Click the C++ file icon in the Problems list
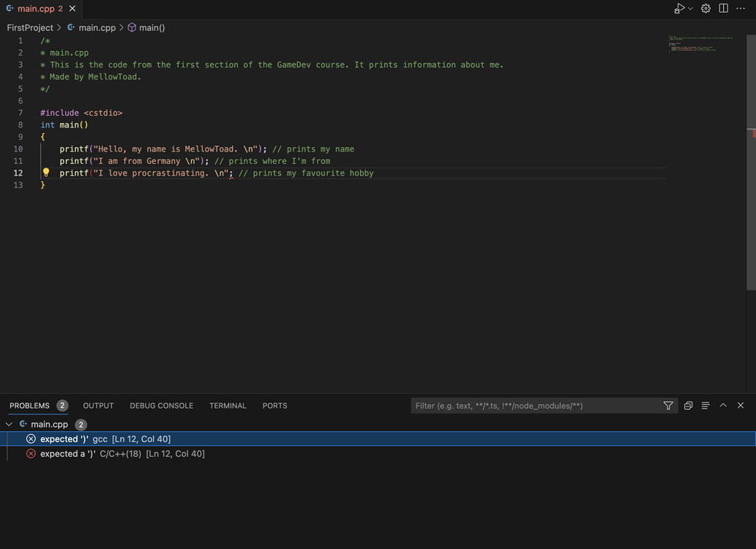Image resolution: width=756 pixels, height=549 pixels. click(23, 425)
